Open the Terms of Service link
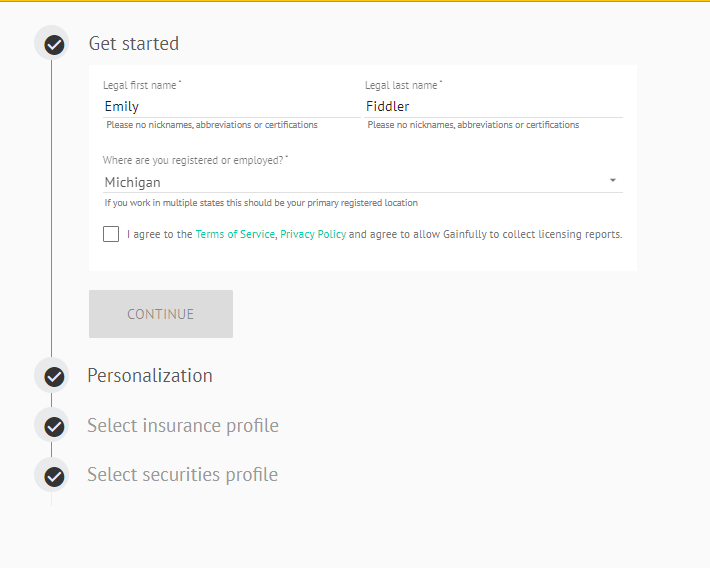 [x=235, y=234]
